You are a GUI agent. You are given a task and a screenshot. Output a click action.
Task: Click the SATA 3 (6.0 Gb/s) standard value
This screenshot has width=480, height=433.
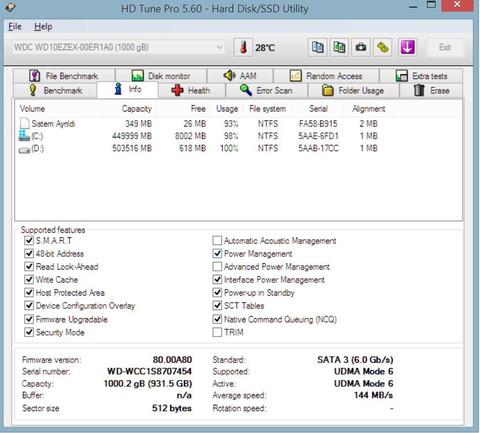[355, 360]
